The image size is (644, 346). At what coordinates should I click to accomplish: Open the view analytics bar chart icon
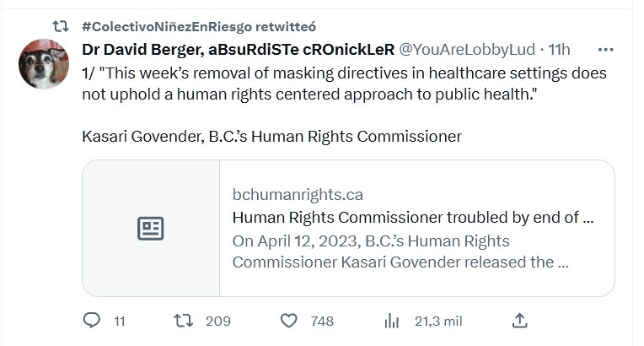pyautogui.click(x=391, y=321)
